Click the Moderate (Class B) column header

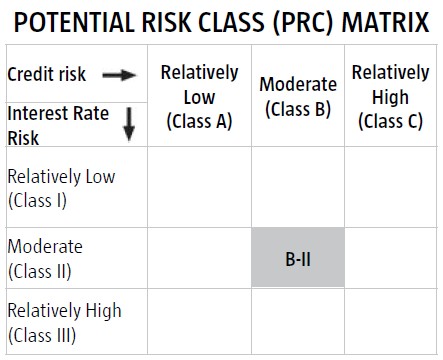[298, 97]
